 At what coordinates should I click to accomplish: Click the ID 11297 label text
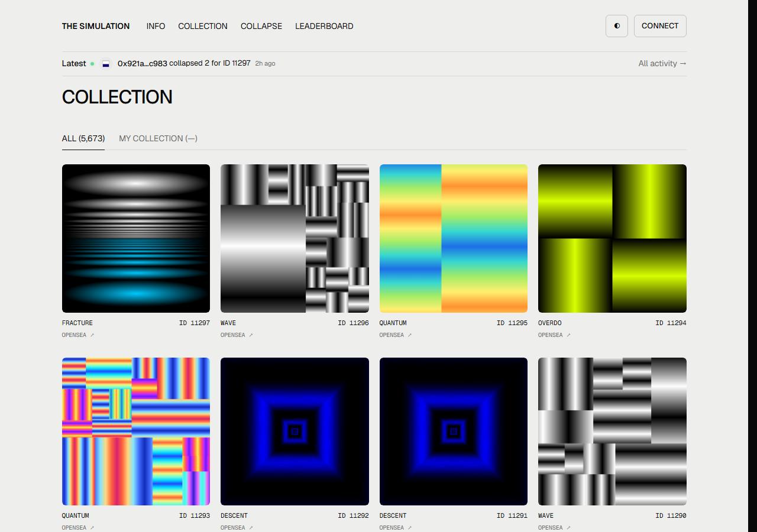[x=195, y=323]
